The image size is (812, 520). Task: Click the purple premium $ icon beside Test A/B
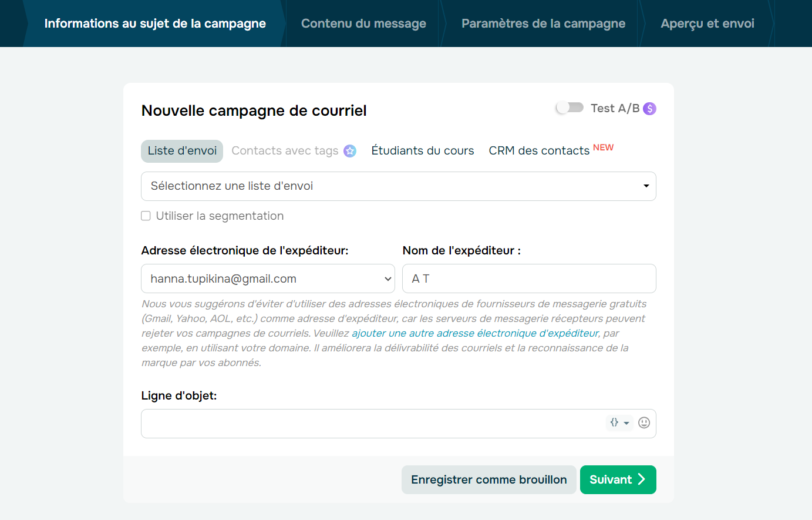coord(649,108)
